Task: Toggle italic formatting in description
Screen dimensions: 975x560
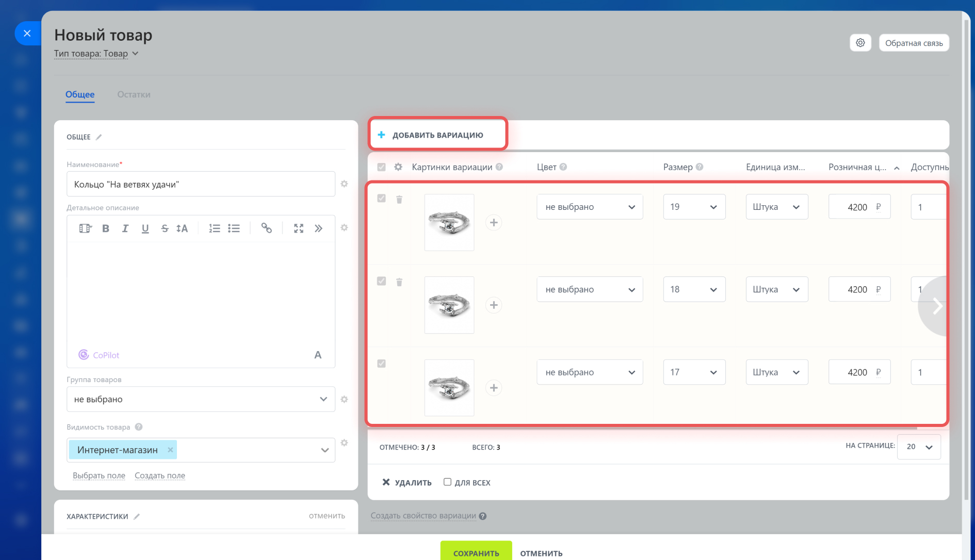Action: (125, 228)
